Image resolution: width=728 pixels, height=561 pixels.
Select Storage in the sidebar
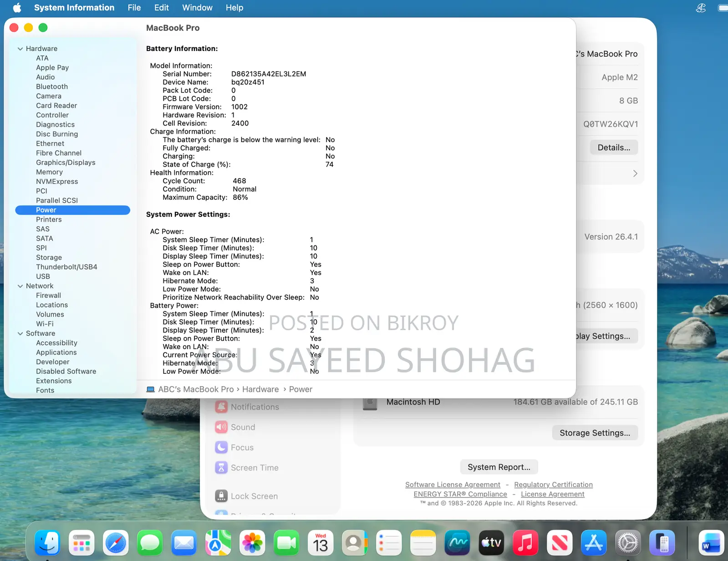(49, 257)
